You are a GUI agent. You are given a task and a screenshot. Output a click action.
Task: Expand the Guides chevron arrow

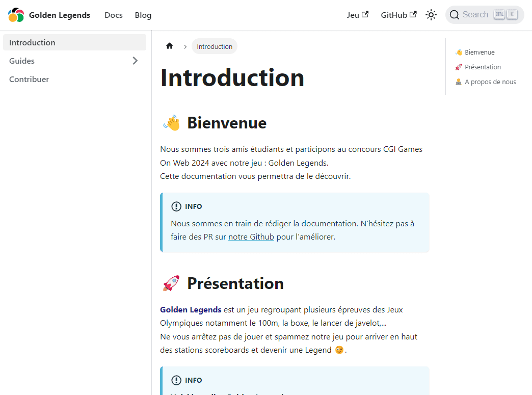coord(135,61)
